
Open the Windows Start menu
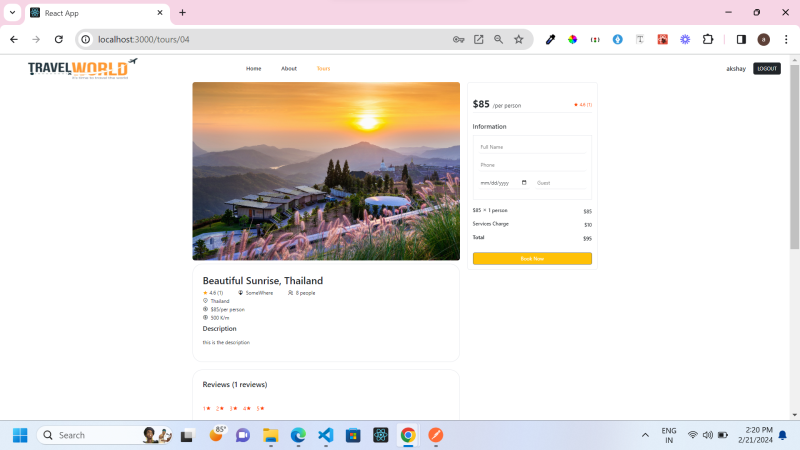pyautogui.click(x=20, y=435)
